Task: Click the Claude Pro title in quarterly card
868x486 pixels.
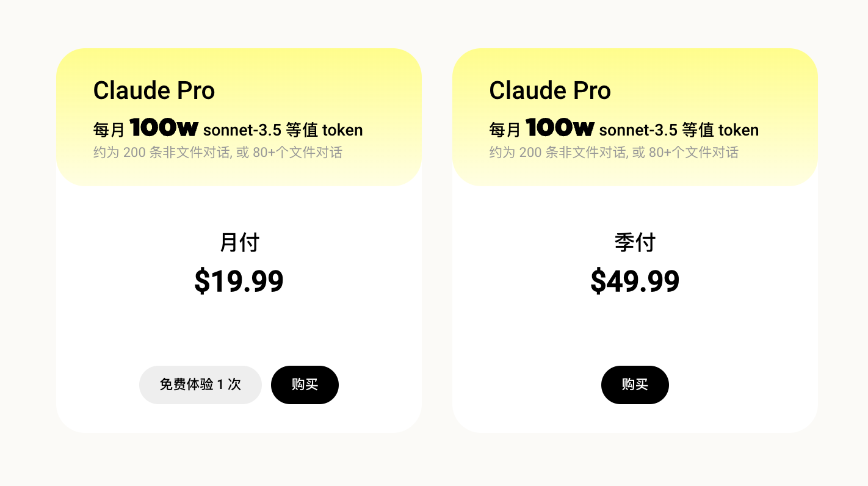Action: [x=550, y=90]
